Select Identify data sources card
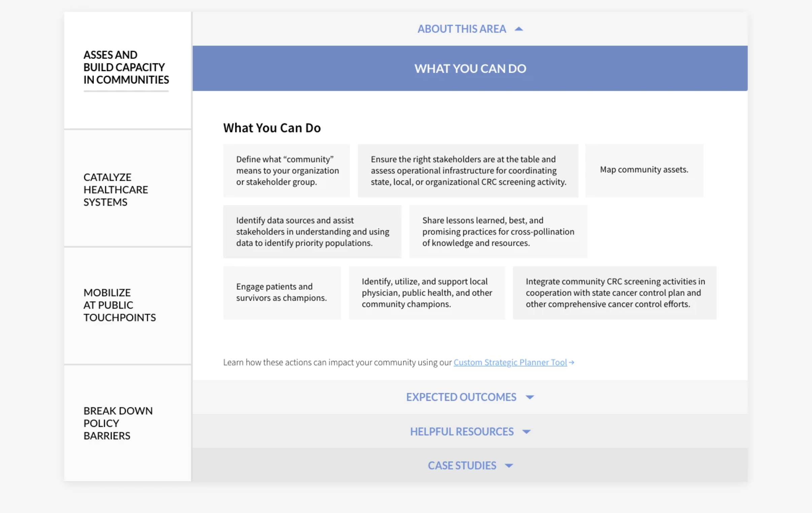The width and height of the screenshot is (812, 513). (x=312, y=232)
